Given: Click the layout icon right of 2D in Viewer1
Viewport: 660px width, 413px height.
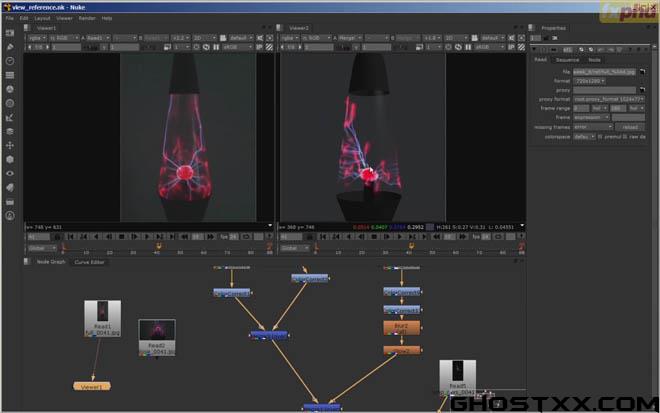Looking at the screenshot, I should (223, 38).
